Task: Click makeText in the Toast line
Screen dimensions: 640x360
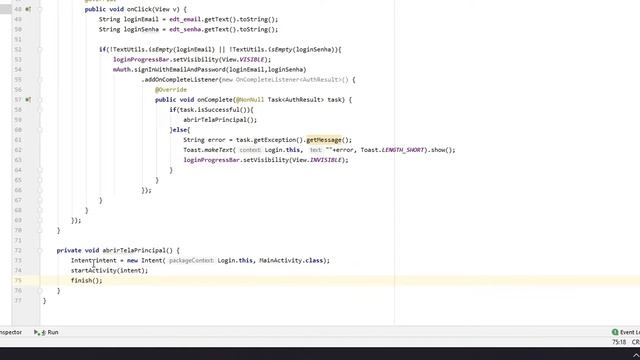Action: tap(218, 150)
